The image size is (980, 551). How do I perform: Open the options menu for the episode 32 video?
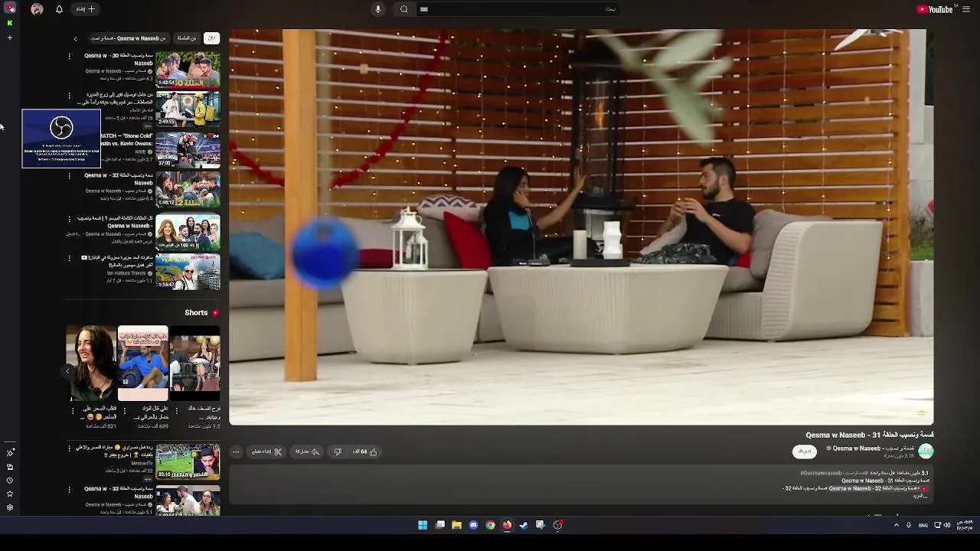[x=69, y=176]
